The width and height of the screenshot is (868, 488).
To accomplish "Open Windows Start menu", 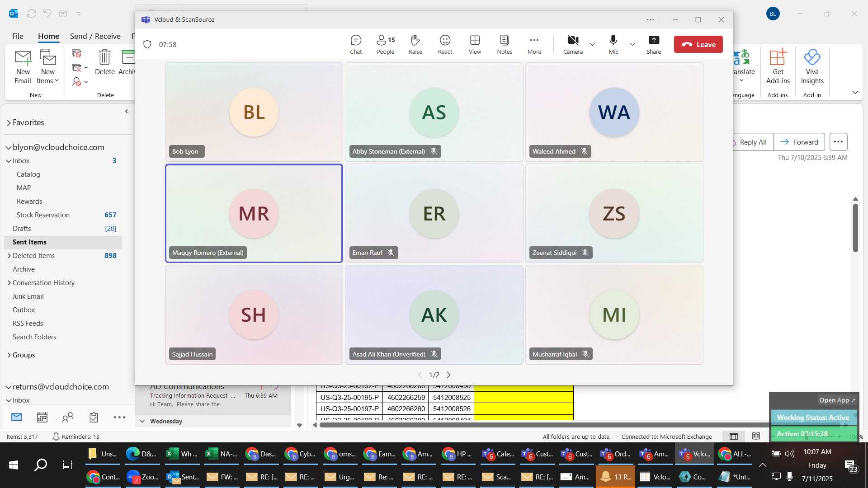I will [14, 465].
